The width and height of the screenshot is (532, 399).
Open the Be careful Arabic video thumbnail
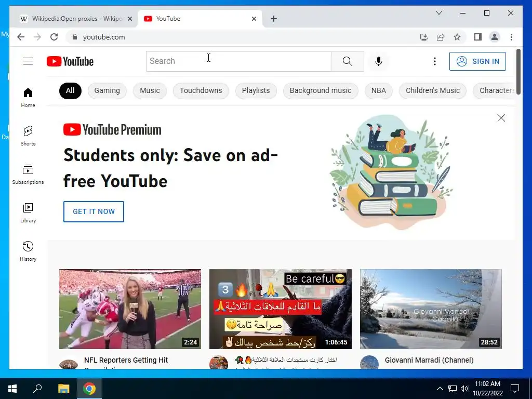point(280,309)
